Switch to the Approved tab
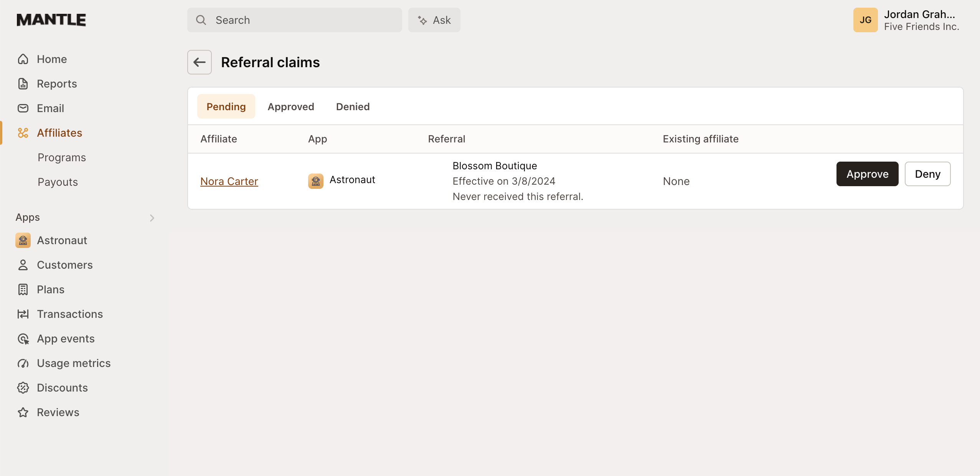 click(291, 106)
